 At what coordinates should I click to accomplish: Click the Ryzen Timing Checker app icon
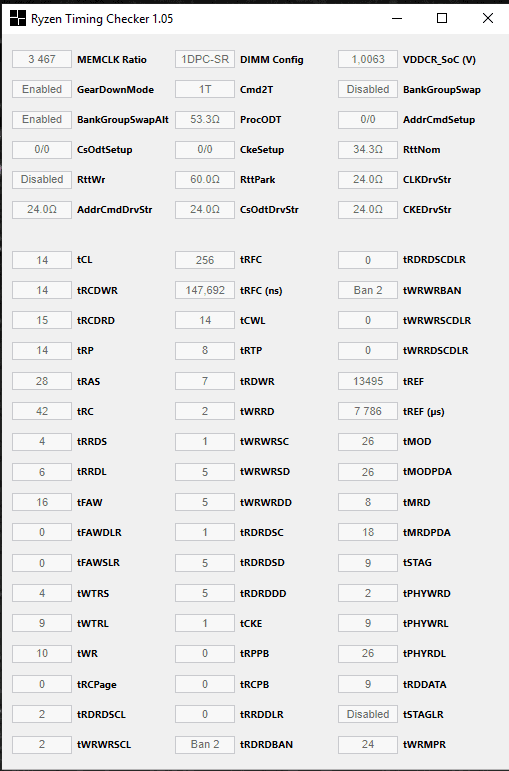[18, 19]
